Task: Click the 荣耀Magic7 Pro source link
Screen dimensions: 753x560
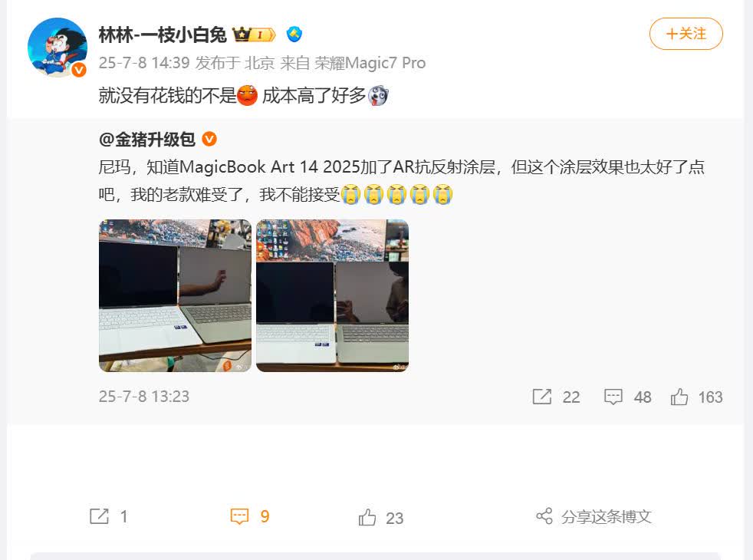Action: [x=370, y=63]
